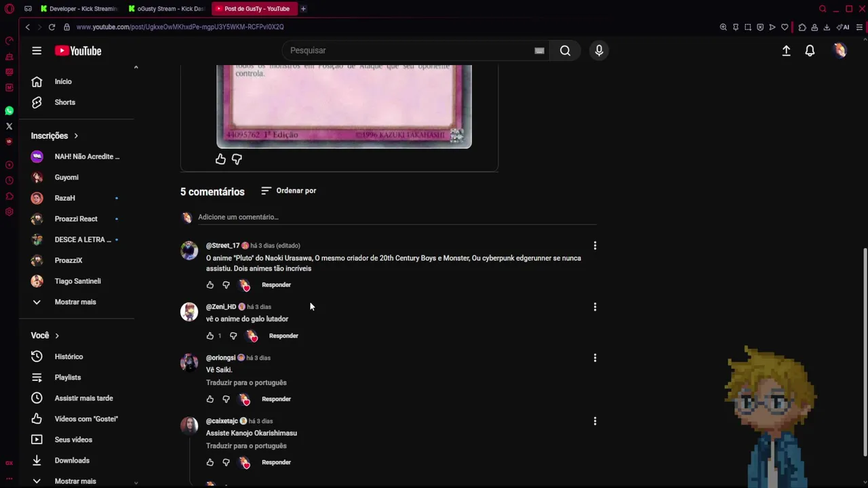Image resolution: width=868 pixels, height=488 pixels.
Task: Reload the page in the browser
Action: pos(52,27)
